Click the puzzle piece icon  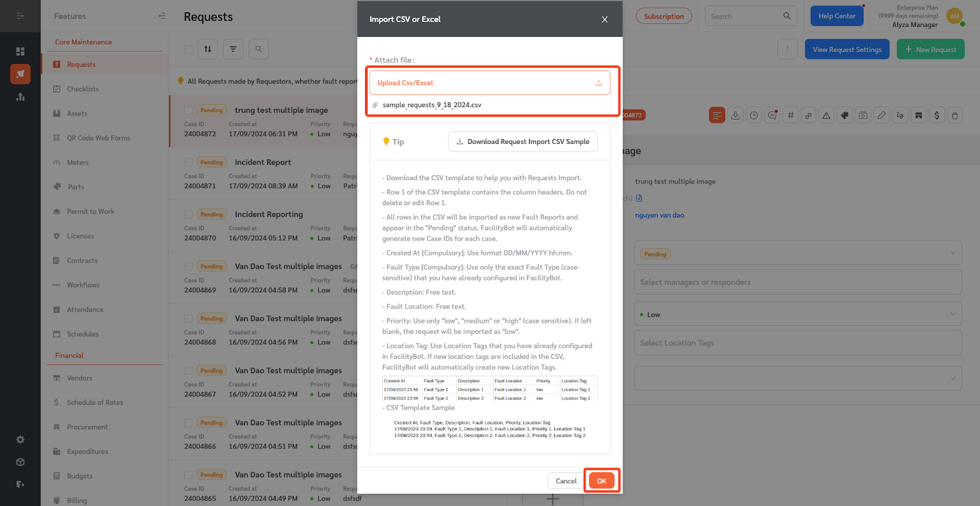(845, 115)
